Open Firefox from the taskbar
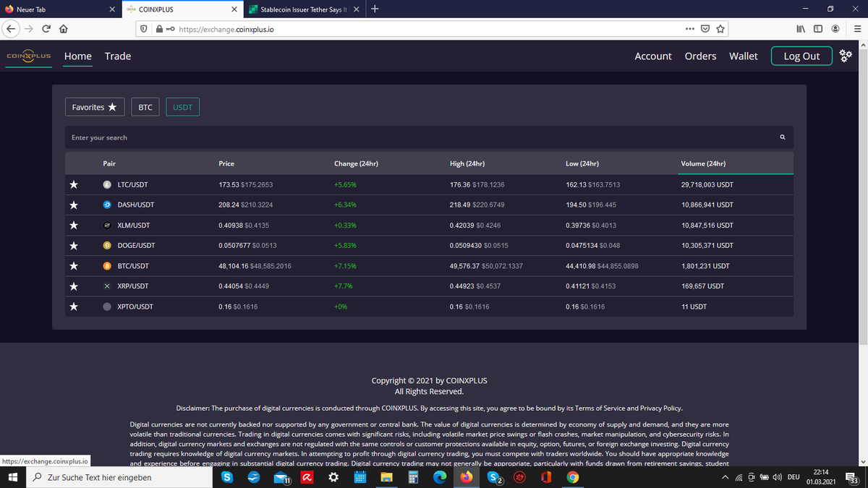The height and width of the screenshot is (488, 868). click(466, 477)
